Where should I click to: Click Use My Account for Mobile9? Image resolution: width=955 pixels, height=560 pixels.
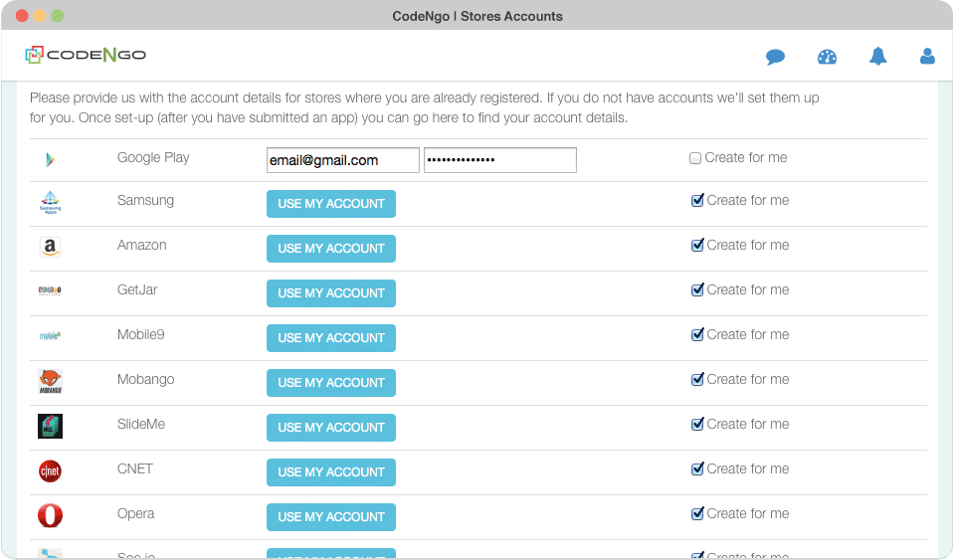tap(330, 338)
